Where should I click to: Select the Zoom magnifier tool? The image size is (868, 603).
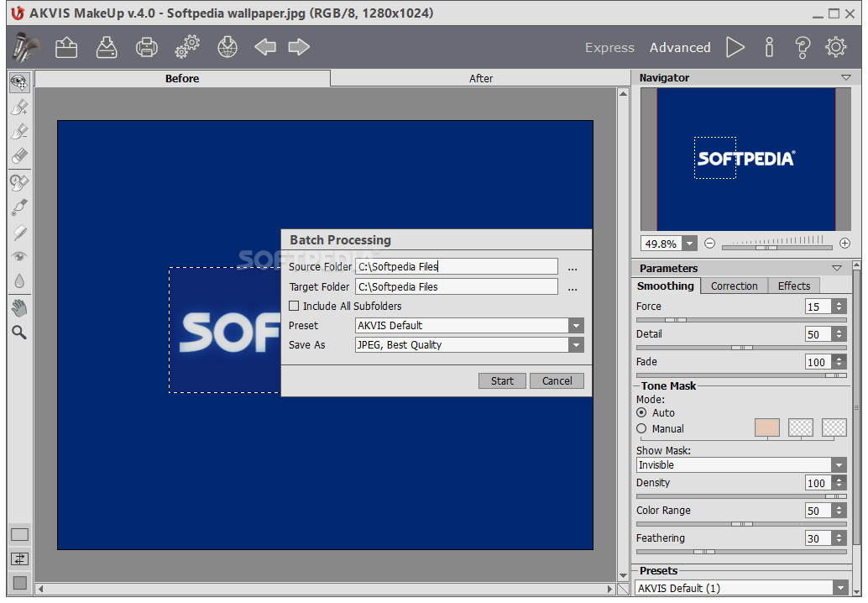(x=19, y=333)
